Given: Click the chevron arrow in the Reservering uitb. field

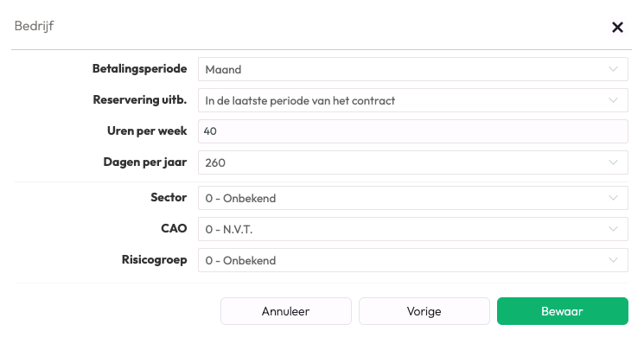Looking at the screenshot, I should coord(613,100).
